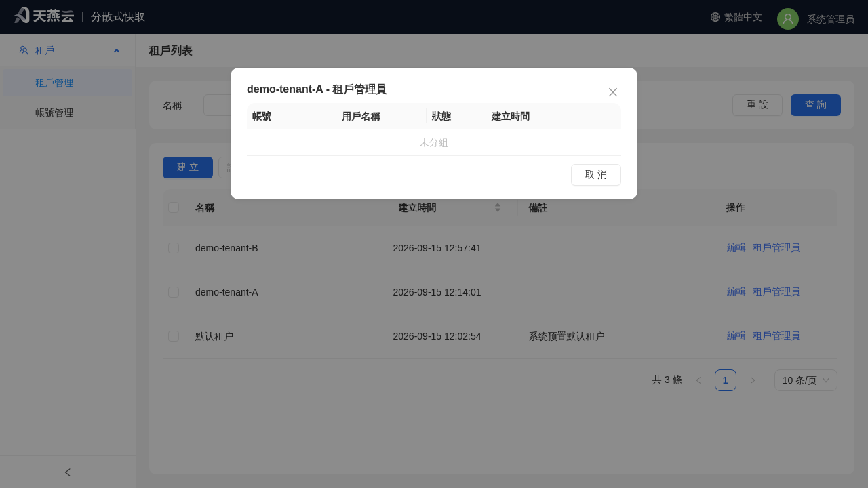
Task: Edit 默认租户 via 編輯 link
Action: pos(736,336)
